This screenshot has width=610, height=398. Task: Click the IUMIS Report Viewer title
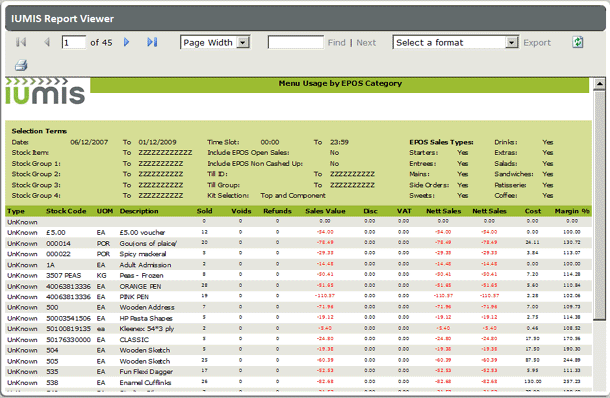pyautogui.click(x=62, y=19)
